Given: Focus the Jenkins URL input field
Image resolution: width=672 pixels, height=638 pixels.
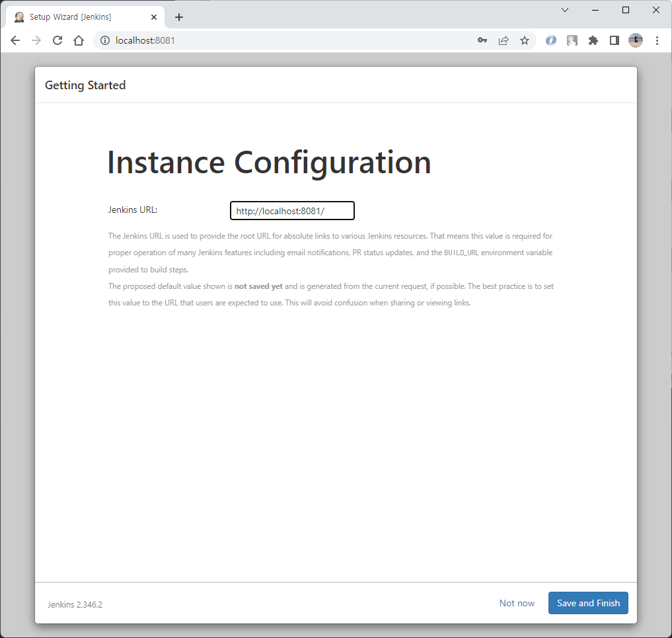Looking at the screenshot, I should pyautogui.click(x=292, y=210).
